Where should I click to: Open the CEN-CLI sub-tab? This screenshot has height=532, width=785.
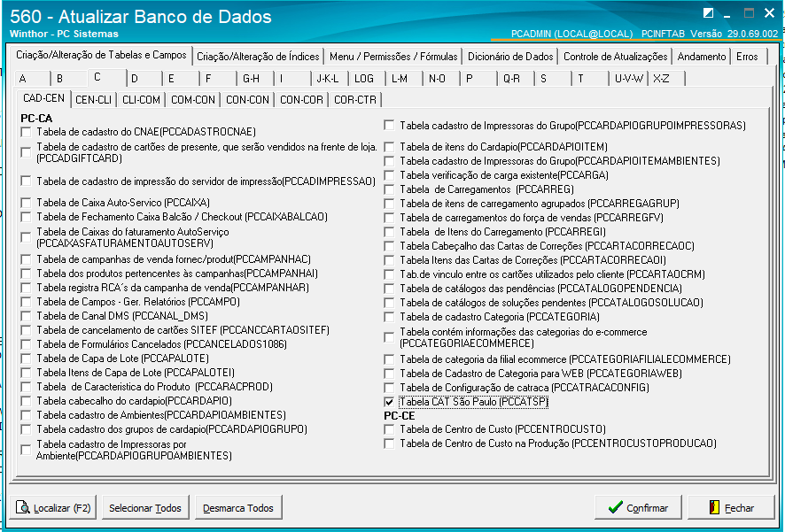click(94, 99)
